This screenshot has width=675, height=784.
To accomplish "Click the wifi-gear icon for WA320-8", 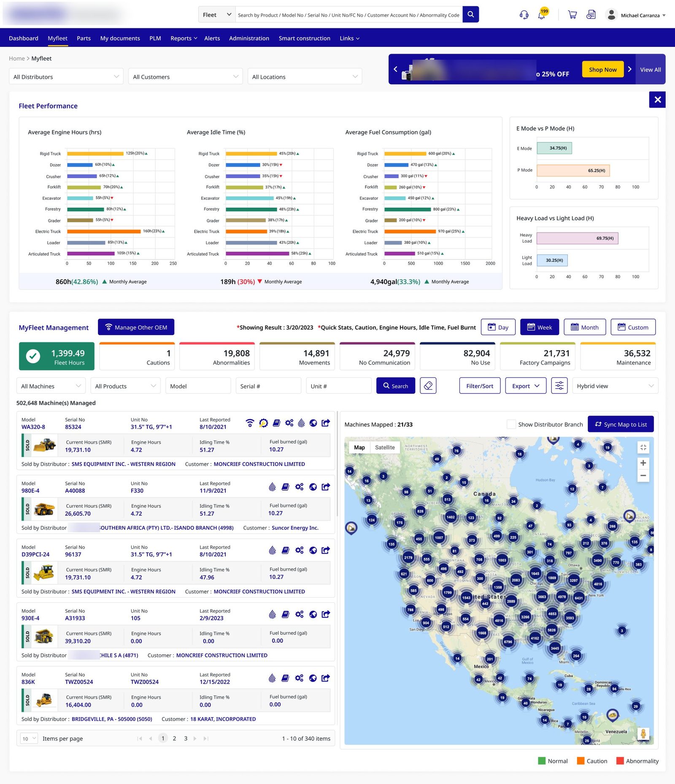I will 250,423.
